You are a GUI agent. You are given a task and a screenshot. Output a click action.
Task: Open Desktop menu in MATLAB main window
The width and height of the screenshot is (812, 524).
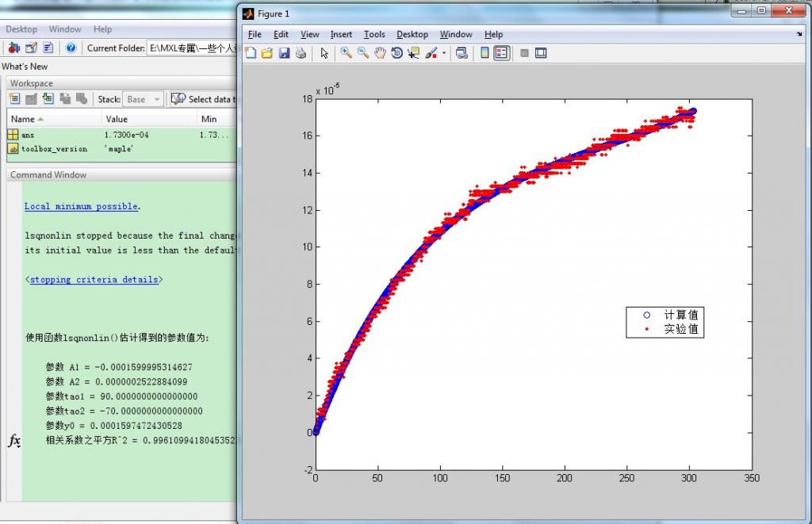[x=21, y=29]
